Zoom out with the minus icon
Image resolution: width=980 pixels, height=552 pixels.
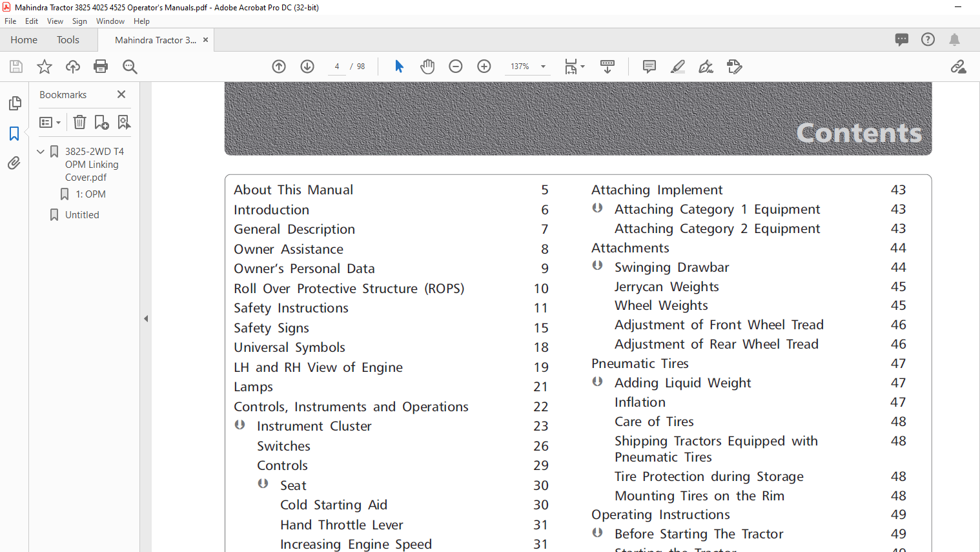(x=456, y=66)
